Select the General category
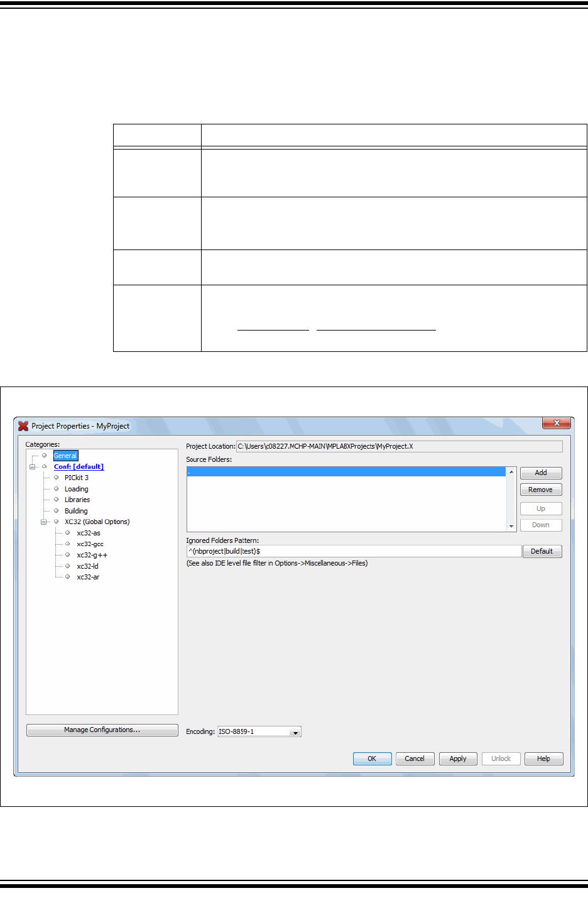This screenshot has height=898, width=588. (x=65, y=456)
